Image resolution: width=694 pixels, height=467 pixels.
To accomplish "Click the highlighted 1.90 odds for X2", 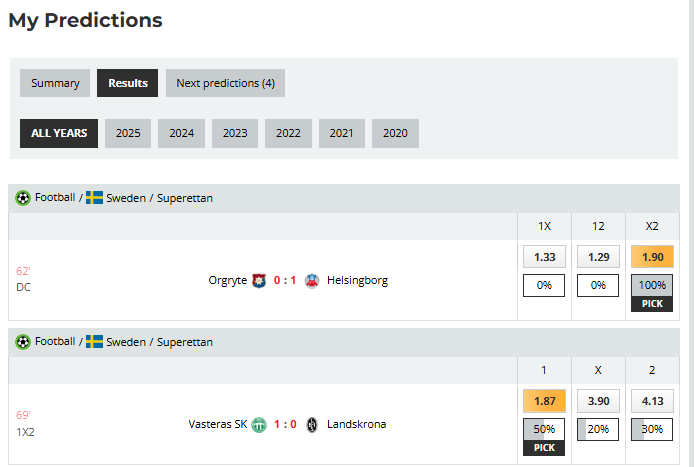I will tap(652, 257).
